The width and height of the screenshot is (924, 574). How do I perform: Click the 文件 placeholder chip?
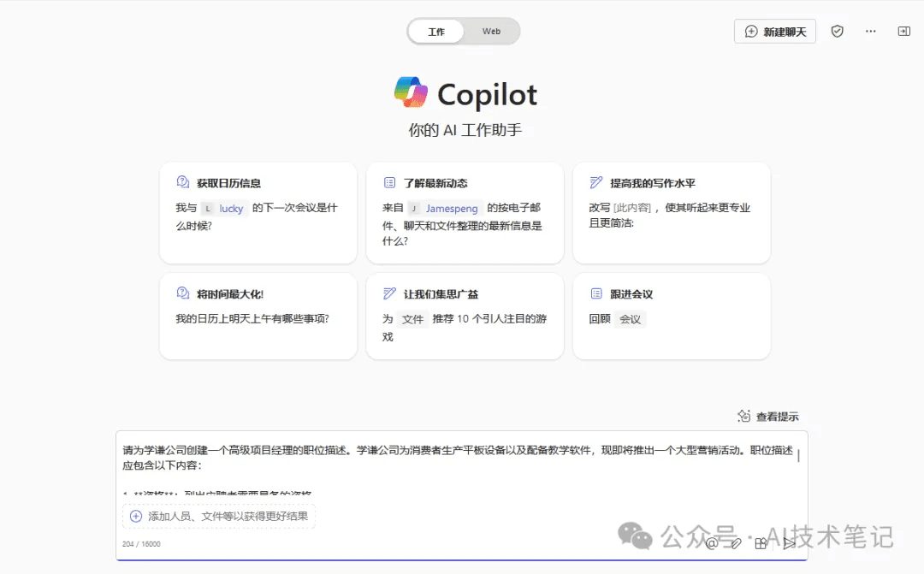coord(412,319)
